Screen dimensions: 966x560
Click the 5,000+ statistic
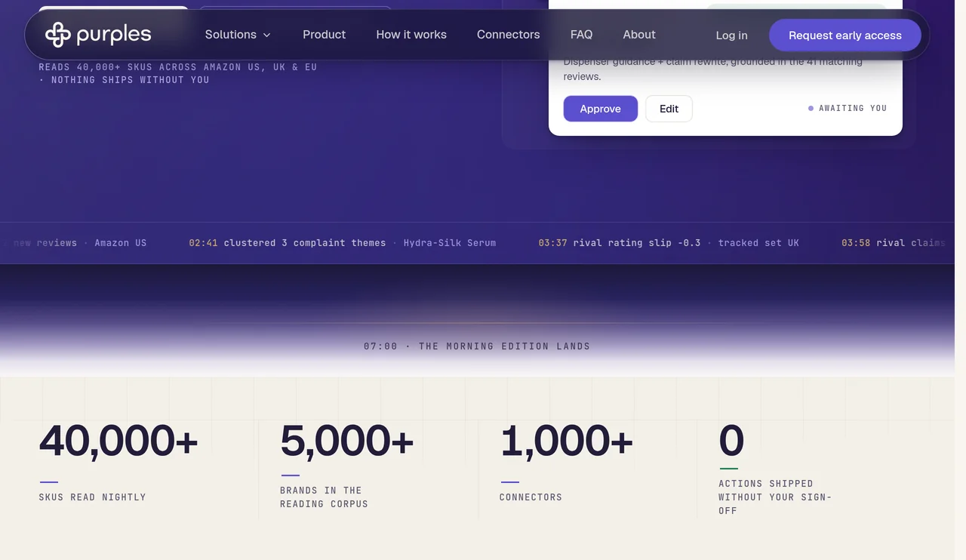pyautogui.click(x=347, y=441)
